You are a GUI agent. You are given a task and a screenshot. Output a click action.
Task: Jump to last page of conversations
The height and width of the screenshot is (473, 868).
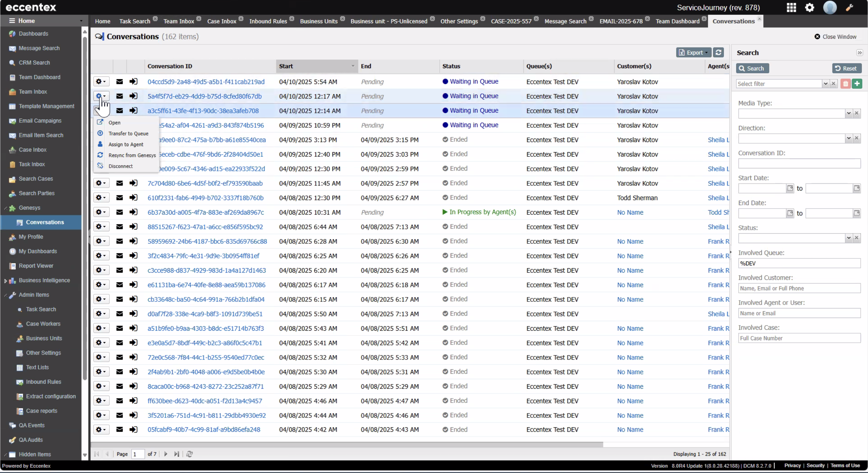(x=176, y=454)
